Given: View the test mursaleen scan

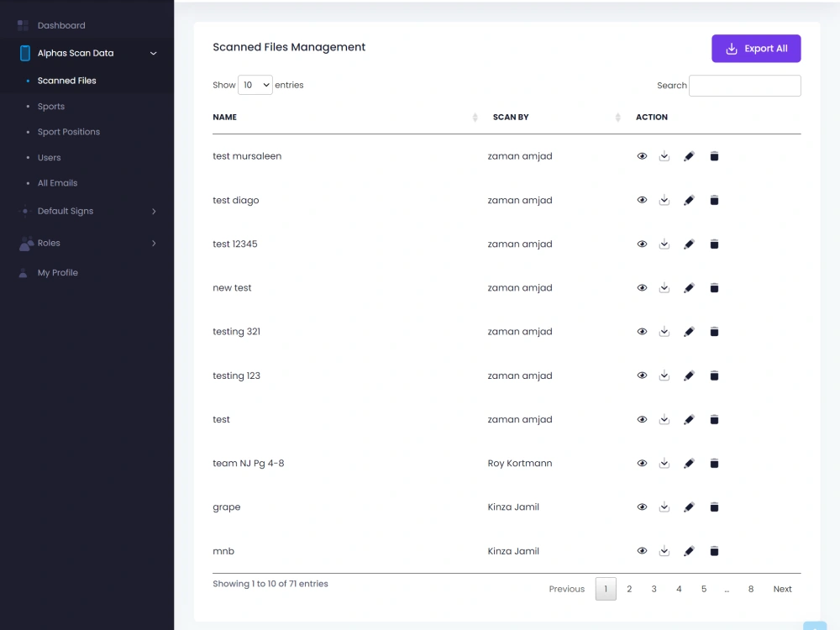Looking at the screenshot, I should pyautogui.click(x=642, y=156).
